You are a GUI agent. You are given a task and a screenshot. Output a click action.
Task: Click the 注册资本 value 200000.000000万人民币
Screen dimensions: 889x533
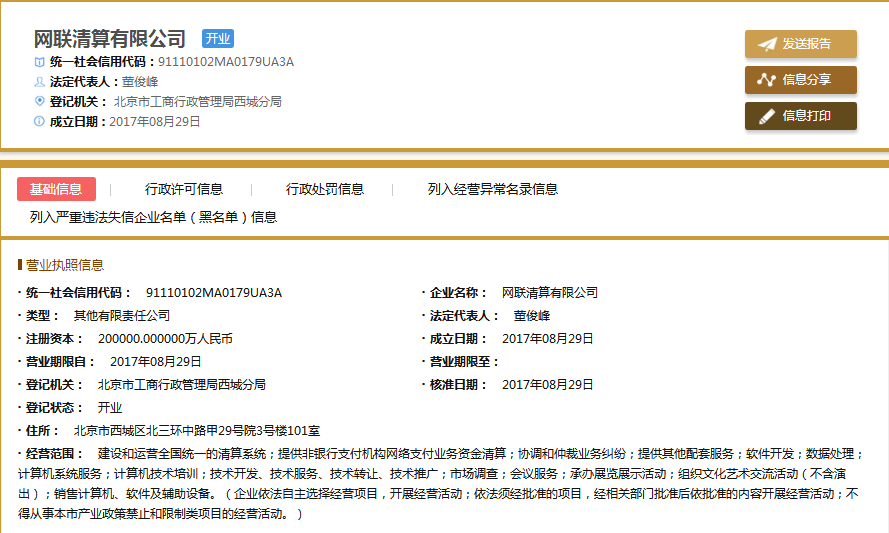pos(165,339)
